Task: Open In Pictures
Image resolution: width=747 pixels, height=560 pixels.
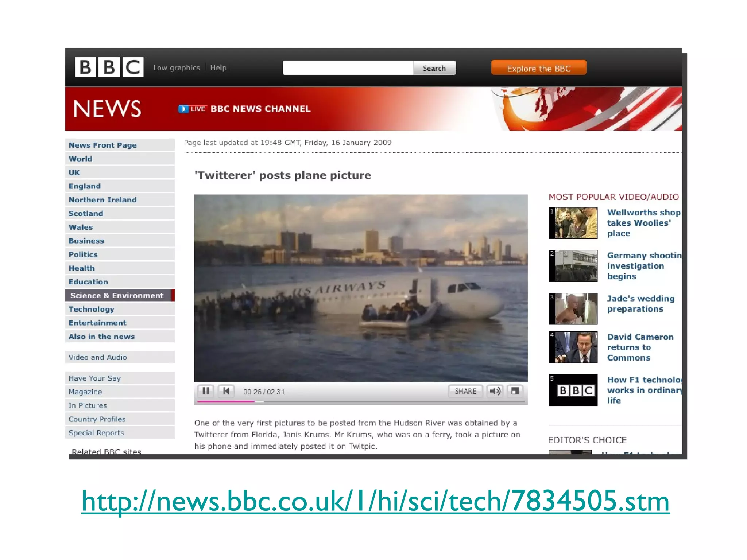Action: tap(120, 405)
